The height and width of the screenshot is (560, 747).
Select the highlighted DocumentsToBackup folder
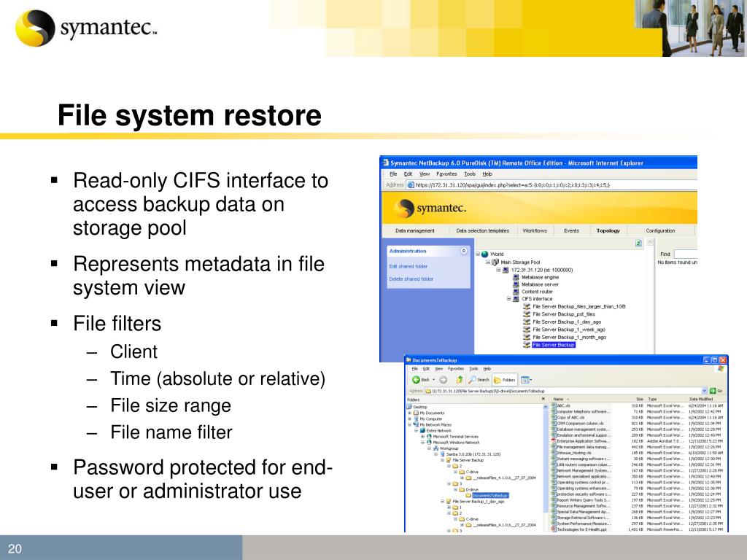pyautogui.click(x=489, y=495)
